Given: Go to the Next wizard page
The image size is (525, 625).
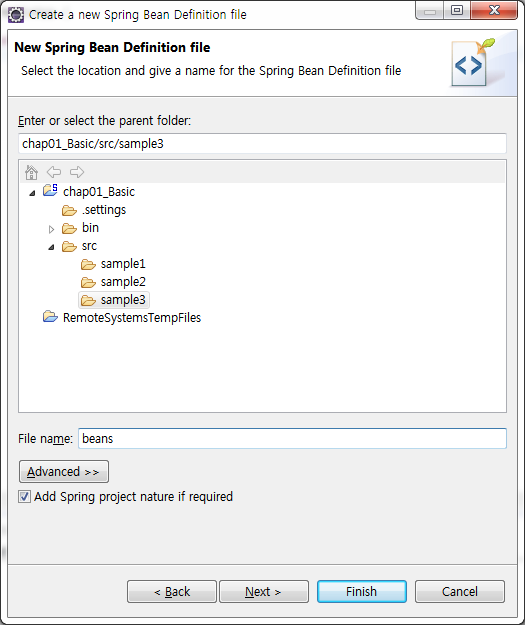Looking at the screenshot, I should (x=264, y=592).
